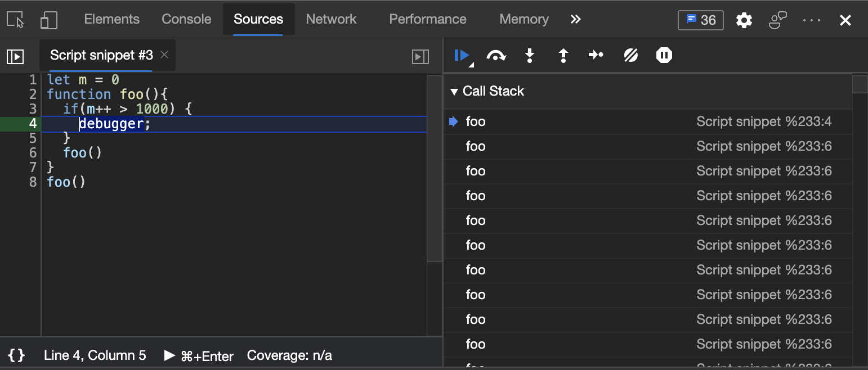Show more DevTools tabs chevron

tap(575, 19)
